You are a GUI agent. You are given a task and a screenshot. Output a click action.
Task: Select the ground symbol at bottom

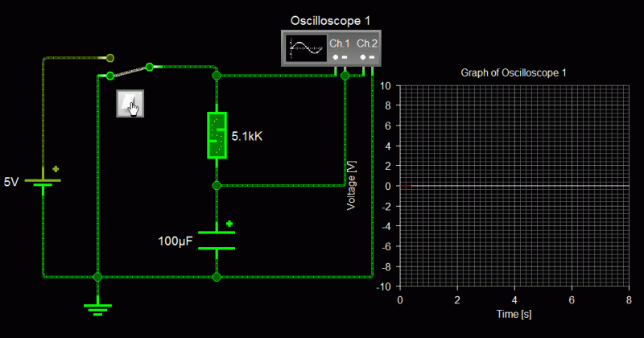(97, 310)
